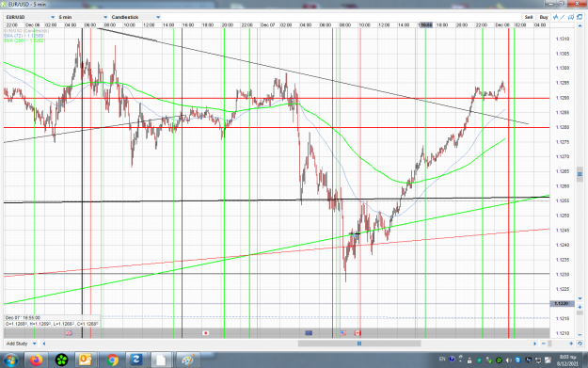Viewport: 588px width, 368px height.
Task: Open the 5 min timeframe dropdown
Action: pos(83,17)
